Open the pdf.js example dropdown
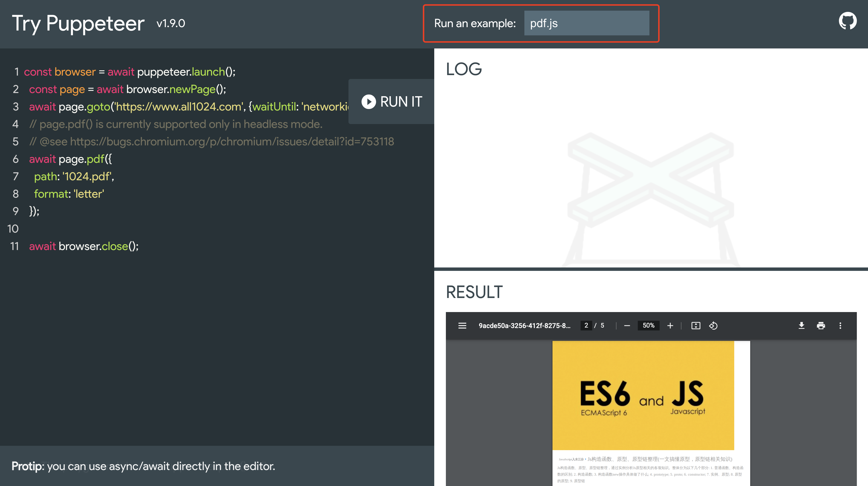Screen dimensions: 868x486 click(586, 23)
